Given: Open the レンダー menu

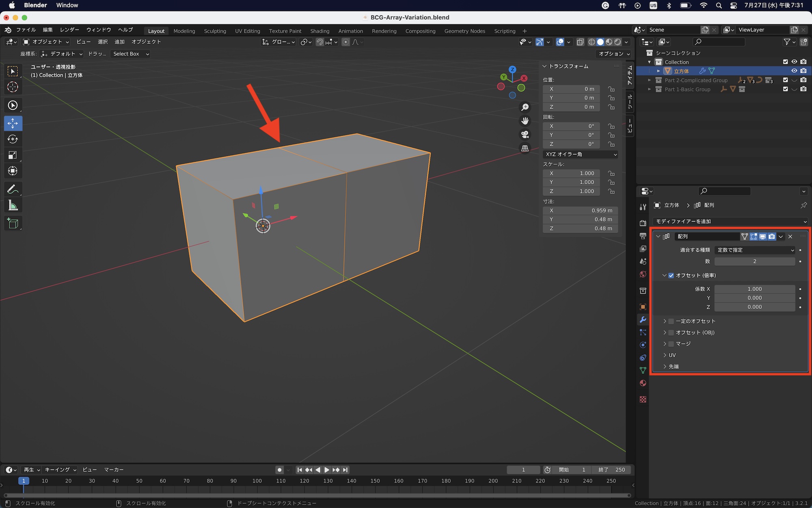Looking at the screenshot, I should click(69, 30).
